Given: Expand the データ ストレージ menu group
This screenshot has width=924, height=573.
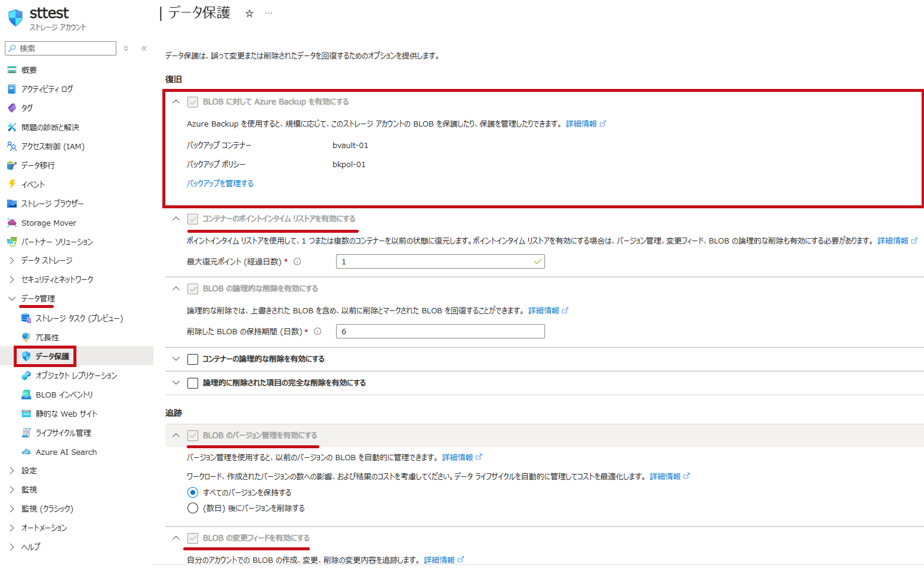Looking at the screenshot, I should (12, 260).
